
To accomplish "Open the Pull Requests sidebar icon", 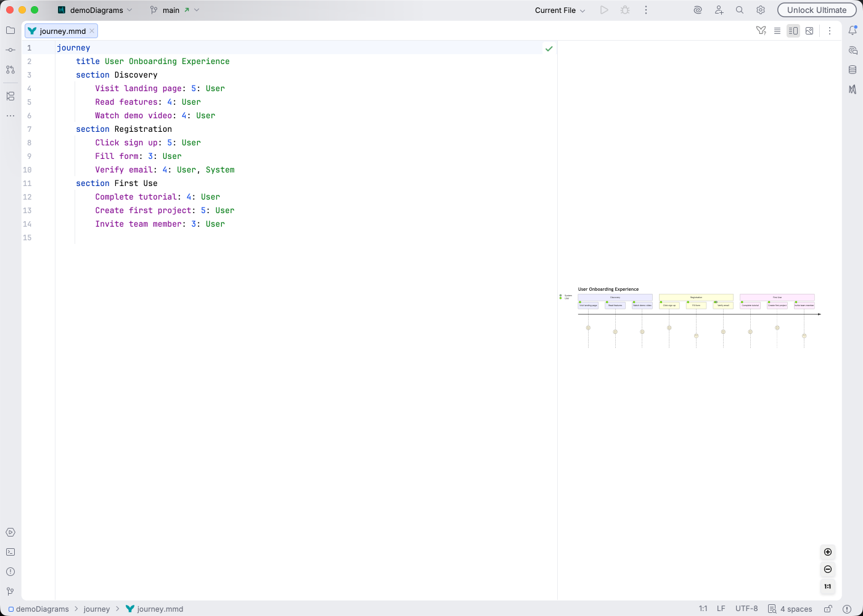I will click(10, 70).
